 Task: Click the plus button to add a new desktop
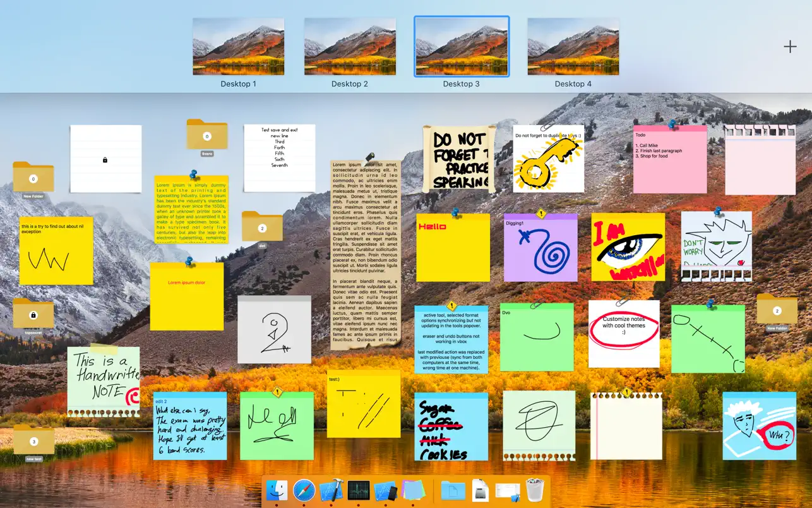tap(790, 46)
